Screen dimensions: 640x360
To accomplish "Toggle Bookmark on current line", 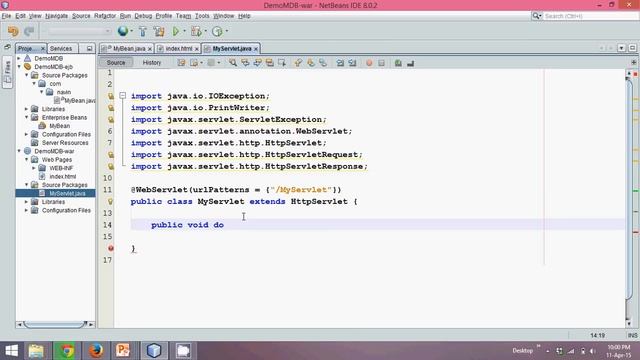I will [x=323, y=63].
